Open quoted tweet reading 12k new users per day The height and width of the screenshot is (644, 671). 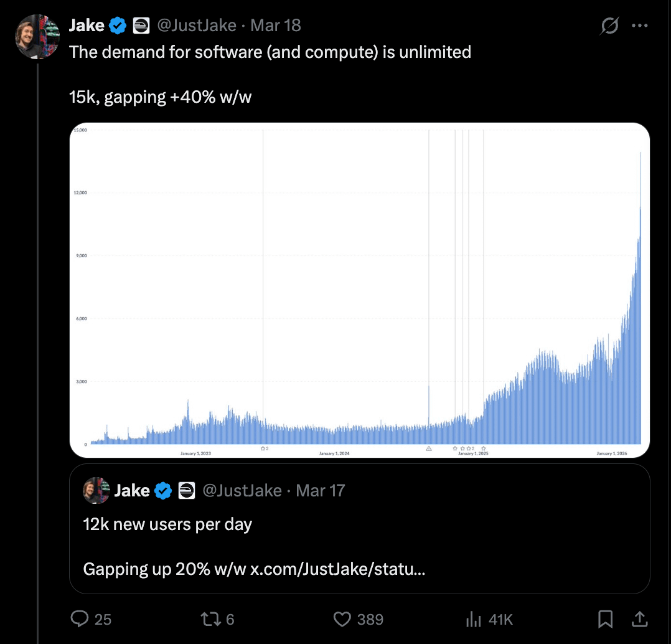360,529
